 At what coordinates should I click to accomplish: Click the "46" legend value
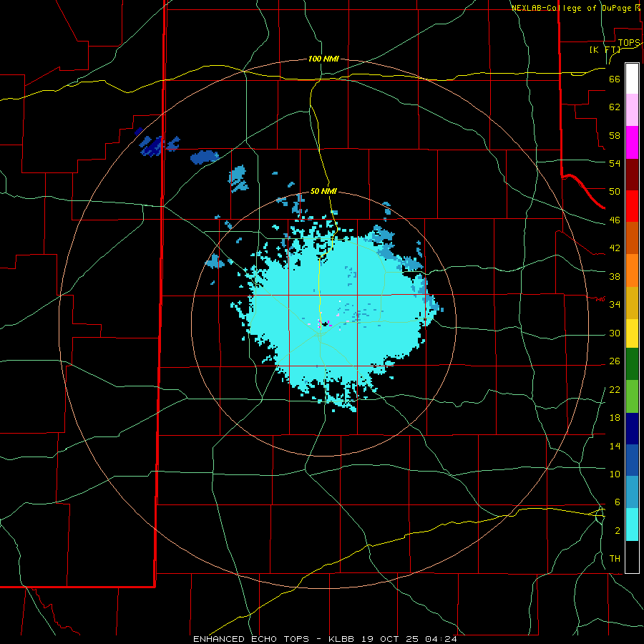coord(615,220)
